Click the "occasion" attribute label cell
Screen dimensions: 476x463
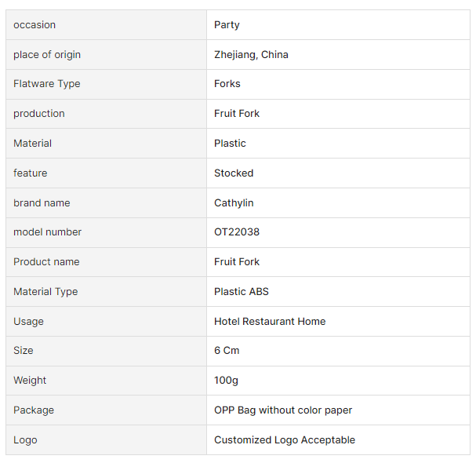tap(35, 25)
